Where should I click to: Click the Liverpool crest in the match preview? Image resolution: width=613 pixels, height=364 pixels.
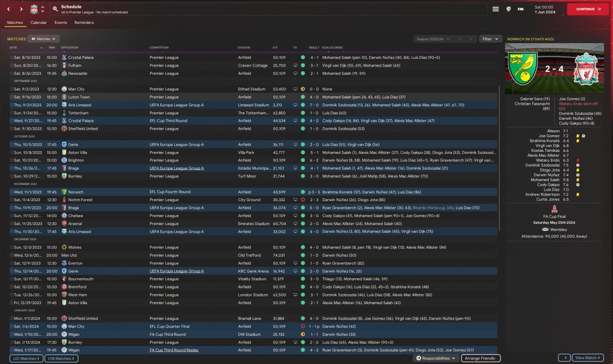point(586,68)
